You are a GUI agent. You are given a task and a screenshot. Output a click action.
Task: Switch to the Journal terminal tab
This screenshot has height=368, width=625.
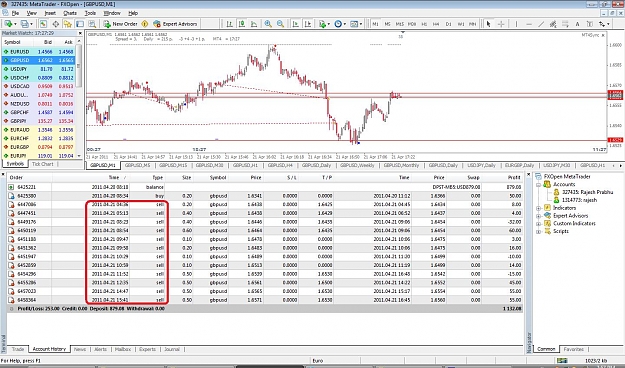pos(172,349)
